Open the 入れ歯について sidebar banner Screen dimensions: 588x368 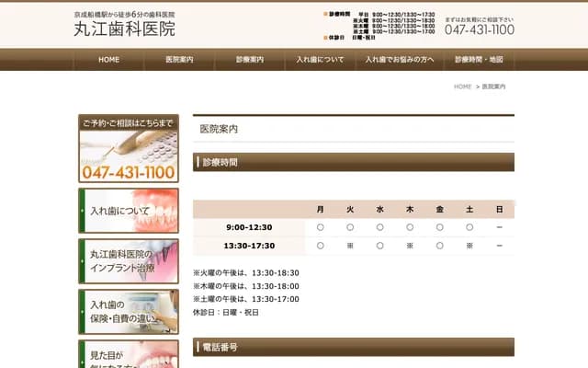tap(129, 211)
